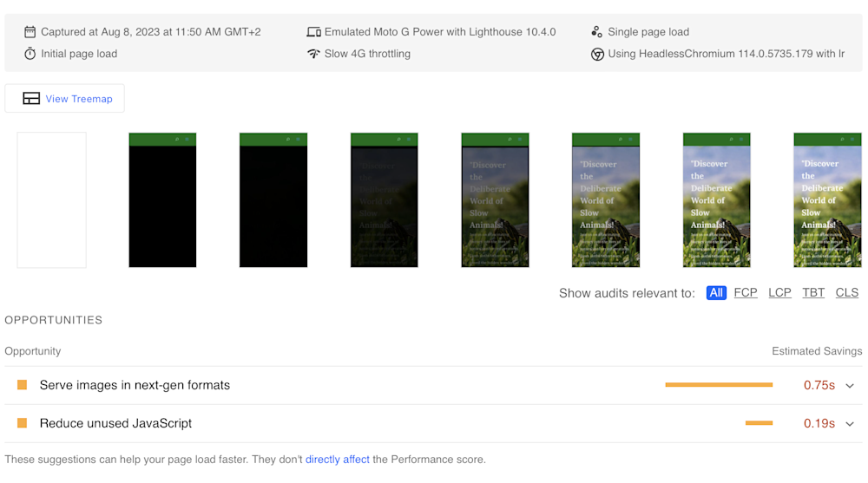This screenshot has width=868, height=483.
Task: Select the first black filmstrip frame
Action: point(163,199)
